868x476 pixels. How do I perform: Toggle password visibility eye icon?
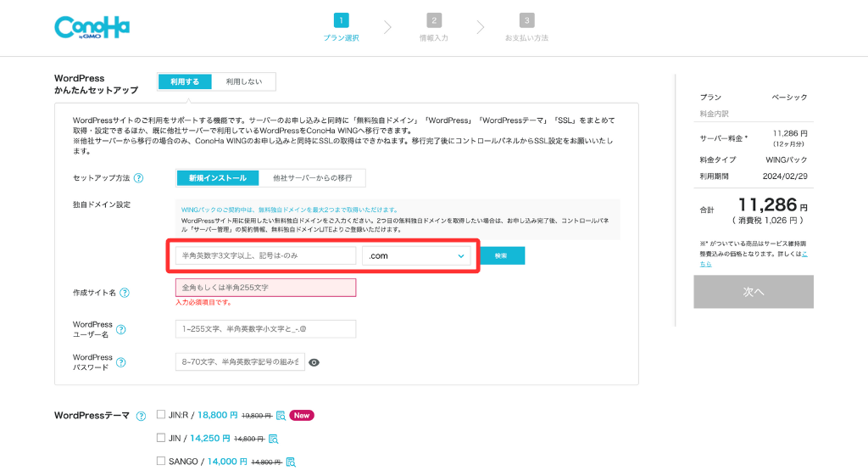(x=314, y=362)
